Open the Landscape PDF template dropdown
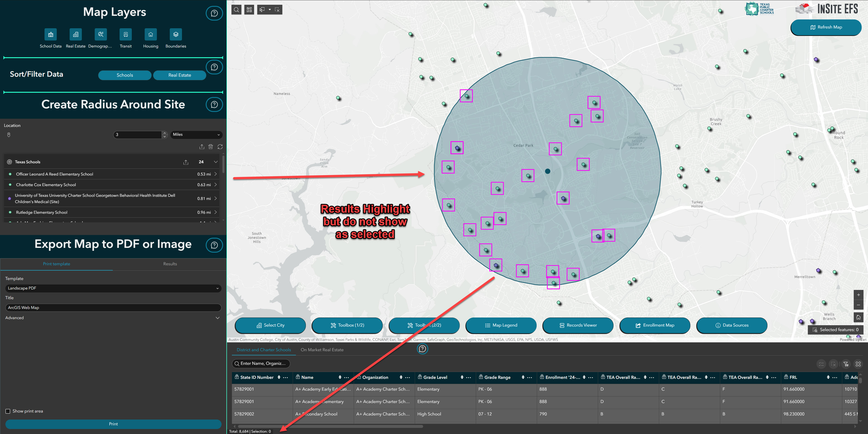868x434 pixels. (x=113, y=288)
